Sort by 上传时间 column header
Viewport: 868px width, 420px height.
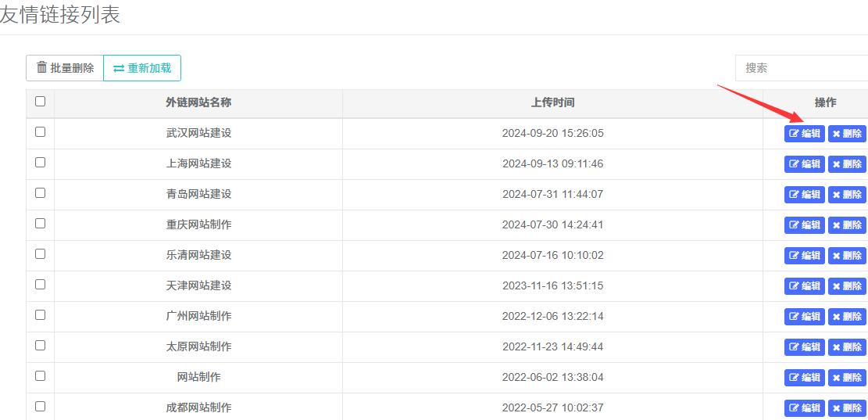552,102
